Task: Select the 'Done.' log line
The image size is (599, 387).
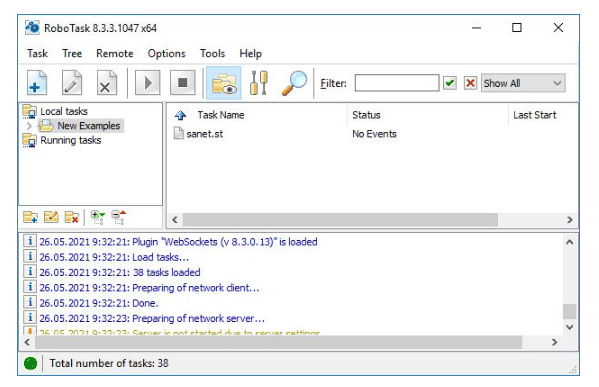Action: pyautogui.click(x=99, y=303)
